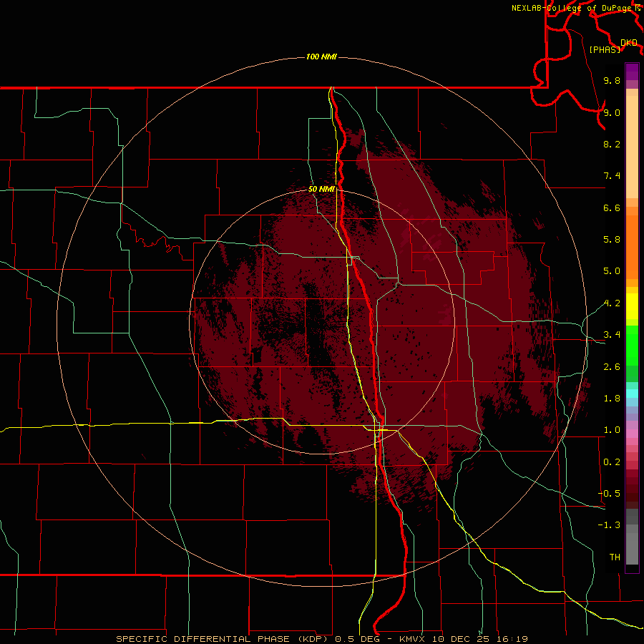
Task: Pick the gray bottom segment of the color bar
Action: pyautogui.click(x=632, y=545)
